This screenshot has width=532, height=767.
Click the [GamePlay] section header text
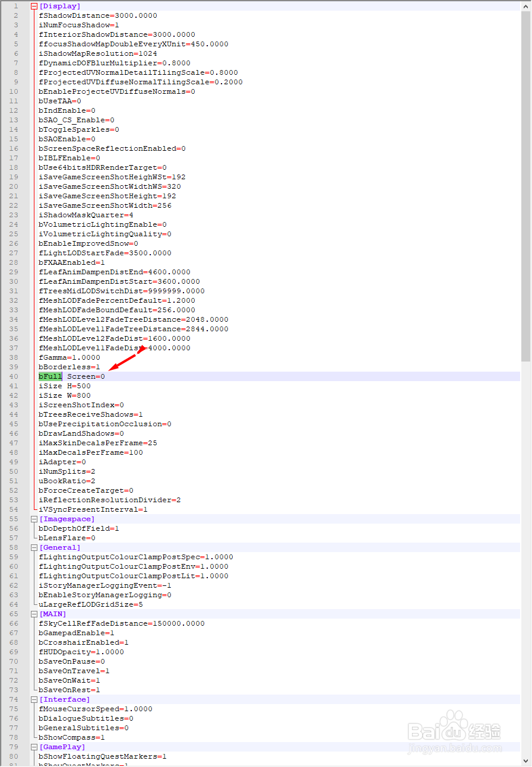tap(62, 747)
